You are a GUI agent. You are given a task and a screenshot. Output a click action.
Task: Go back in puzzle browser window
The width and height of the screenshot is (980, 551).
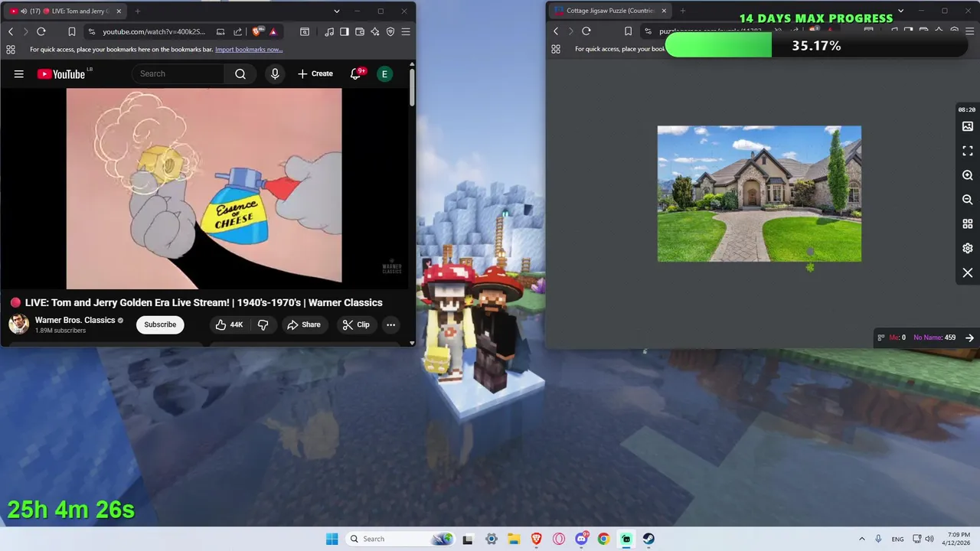tap(556, 31)
